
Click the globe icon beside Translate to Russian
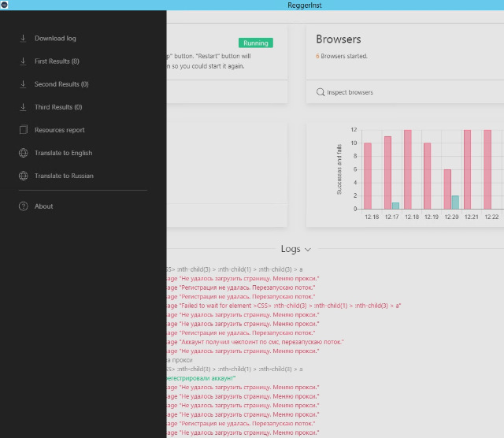tap(23, 176)
